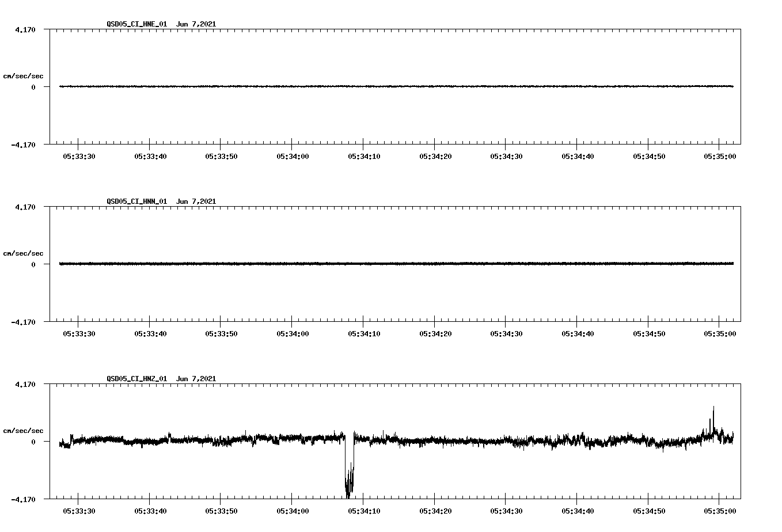The width and height of the screenshot is (782, 532).
Task: Click the QSD05_CI_HNN_01 channel title
Action: 136,202
